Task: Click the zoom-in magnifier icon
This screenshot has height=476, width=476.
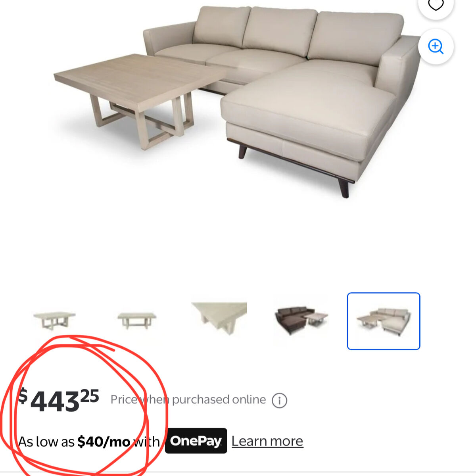Action: [x=436, y=46]
